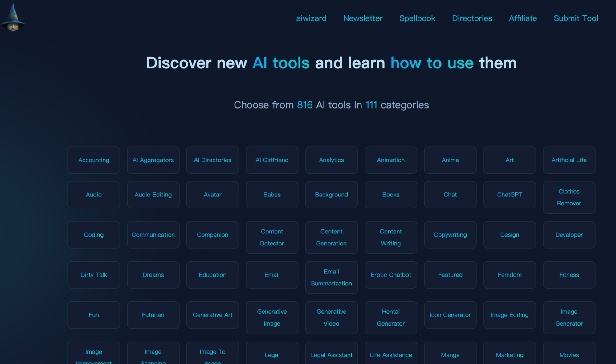Browse the Image Editing category

(509, 315)
